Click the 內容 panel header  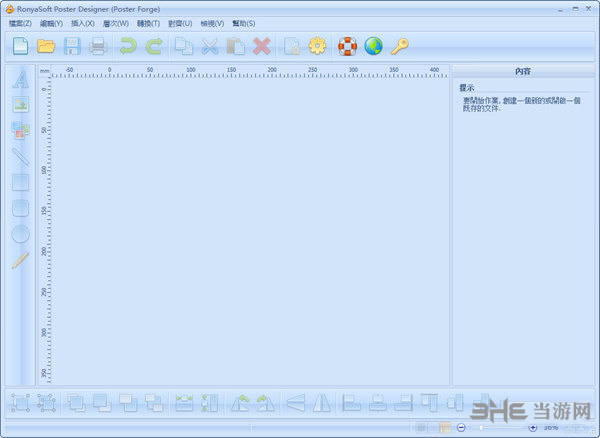click(x=523, y=71)
